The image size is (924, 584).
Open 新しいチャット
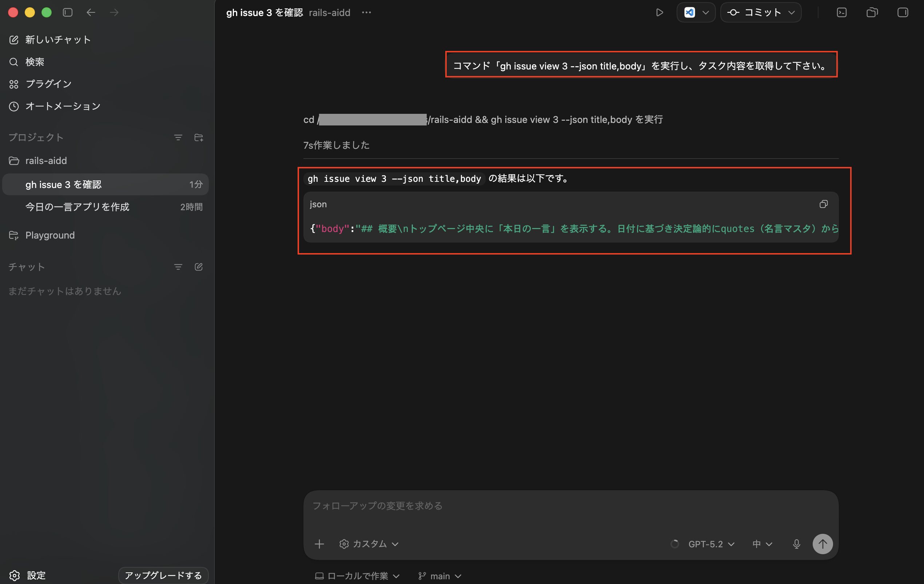(57, 40)
